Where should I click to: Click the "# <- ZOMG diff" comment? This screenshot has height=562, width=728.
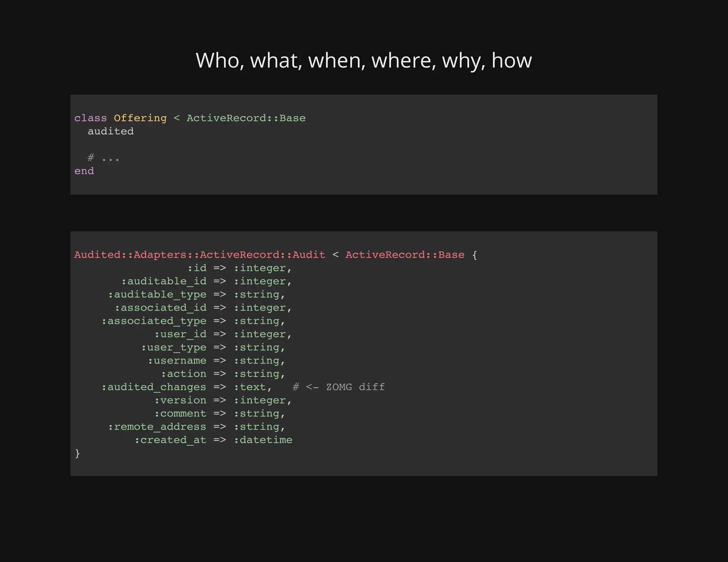[339, 387]
